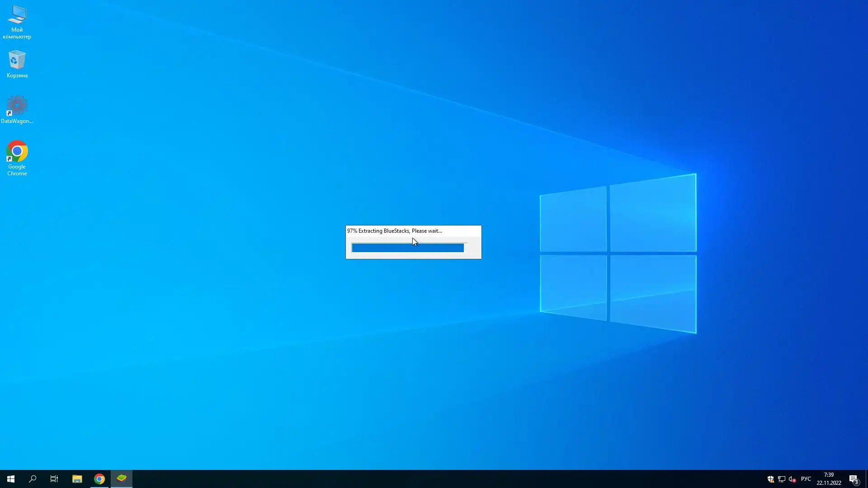This screenshot has width=868, height=488.
Task: Open Action Center with 3 notifications
Action: tap(854, 479)
